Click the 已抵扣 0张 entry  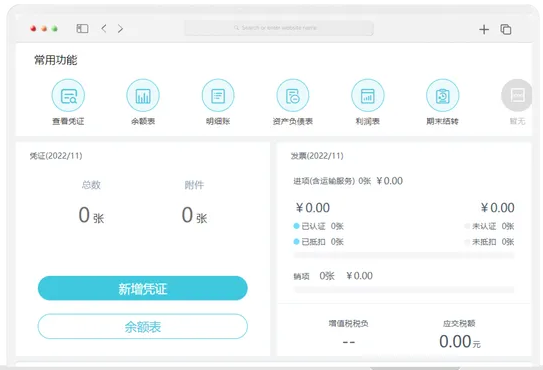[x=319, y=242]
